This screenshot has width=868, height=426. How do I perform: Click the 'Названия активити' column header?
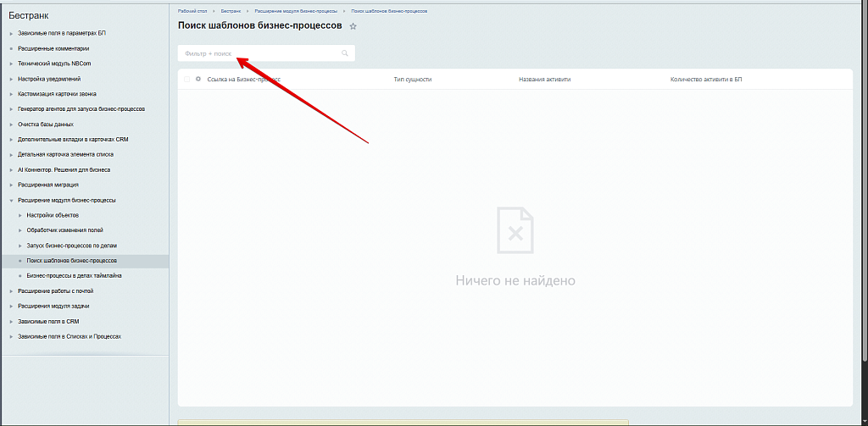click(544, 80)
